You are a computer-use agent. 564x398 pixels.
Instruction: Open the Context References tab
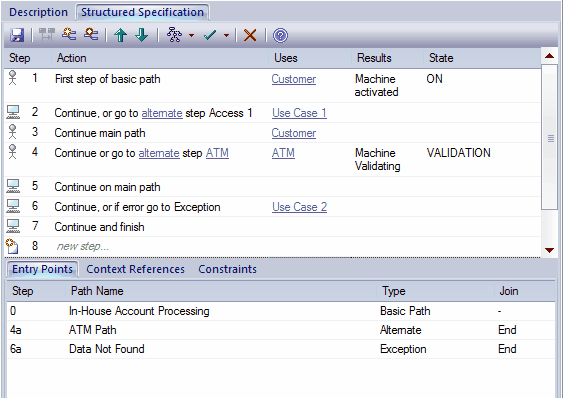[x=136, y=269]
